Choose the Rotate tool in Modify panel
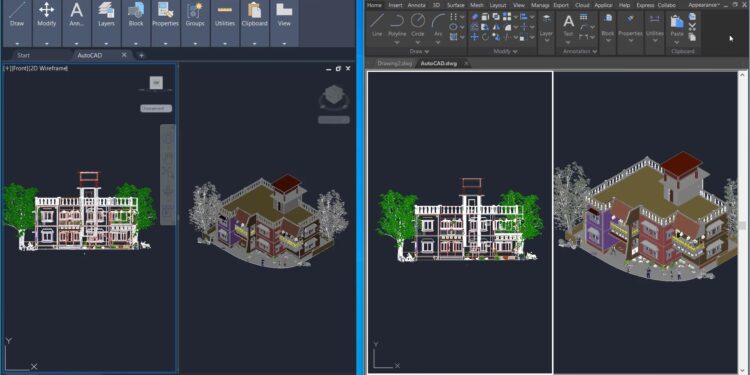The image size is (750, 375). click(x=485, y=37)
